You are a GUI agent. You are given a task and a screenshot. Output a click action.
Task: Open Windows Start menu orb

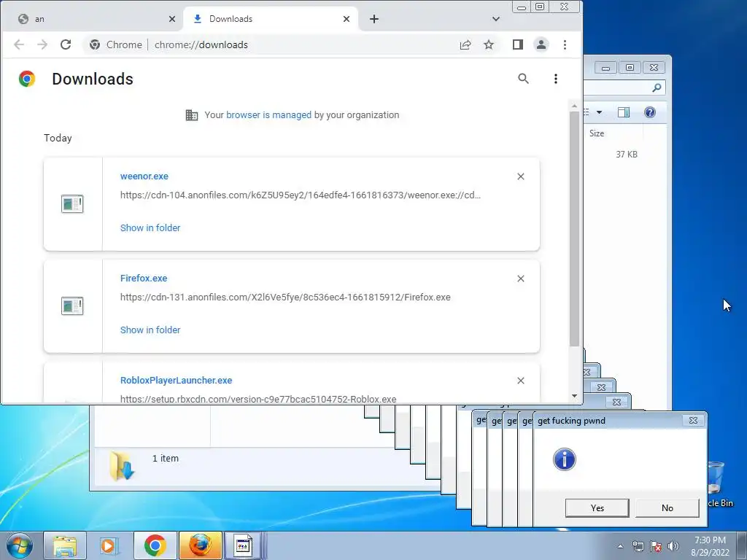[20, 545]
